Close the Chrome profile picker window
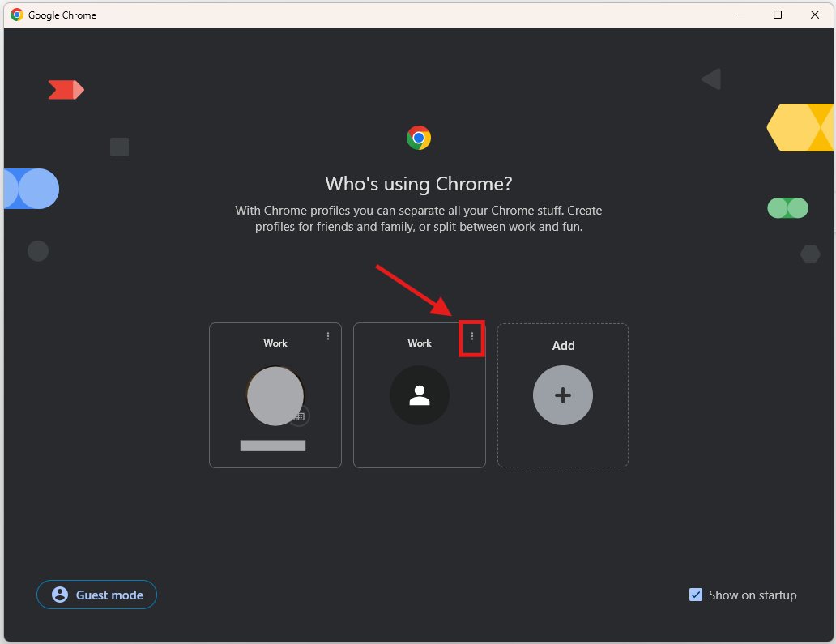 click(x=815, y=15)
